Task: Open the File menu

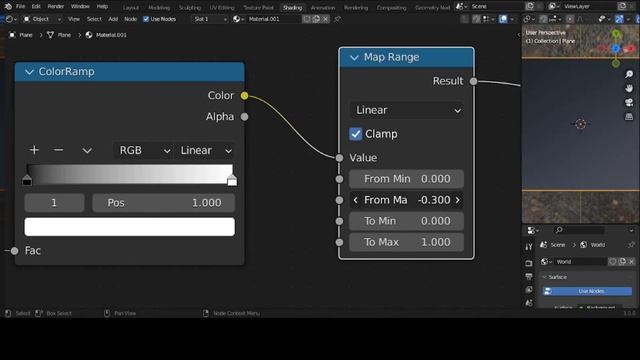Action: point(20,7)
